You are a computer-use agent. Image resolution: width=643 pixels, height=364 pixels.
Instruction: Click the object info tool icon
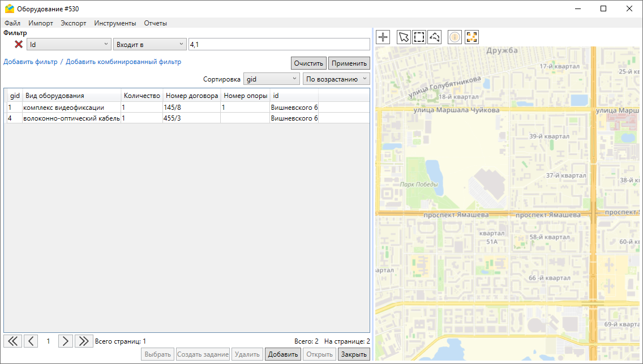(x=455, y=37)
